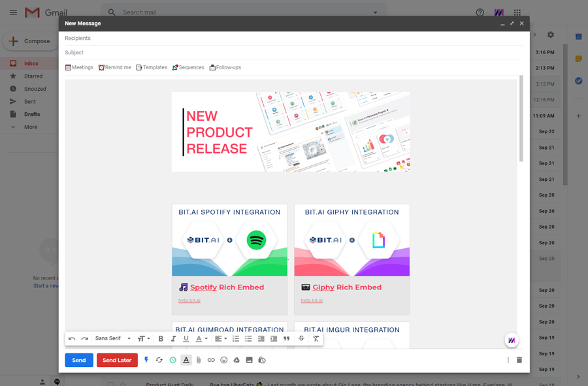Open the Meetings scheduler
588x386 pixels.
[x=78, y=67]
